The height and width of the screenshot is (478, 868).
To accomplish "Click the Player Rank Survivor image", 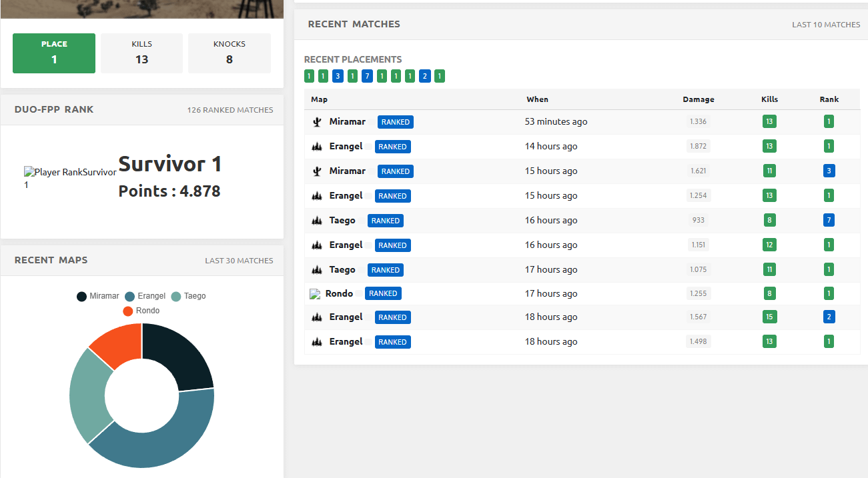I will tap(70, 172).
